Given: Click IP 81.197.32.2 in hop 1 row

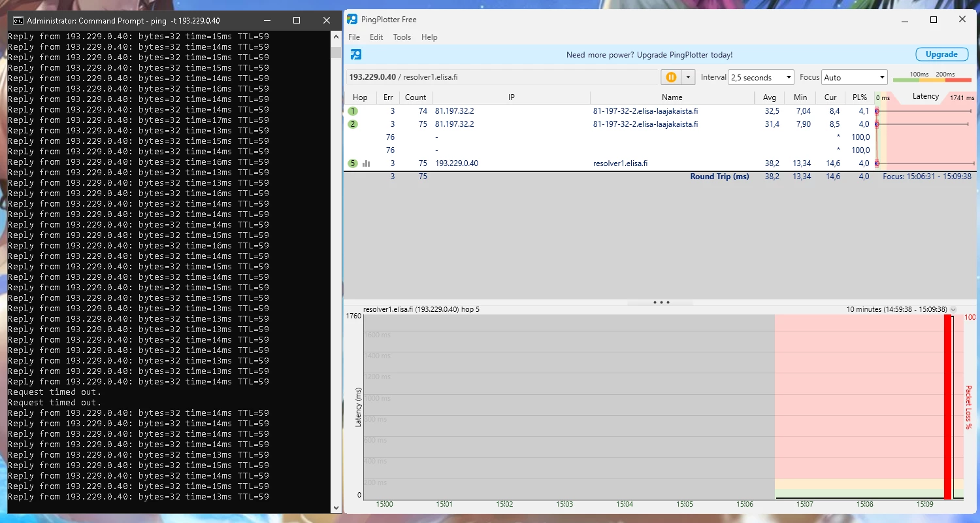Looking at the screenshot, I should tap(455, 111).
